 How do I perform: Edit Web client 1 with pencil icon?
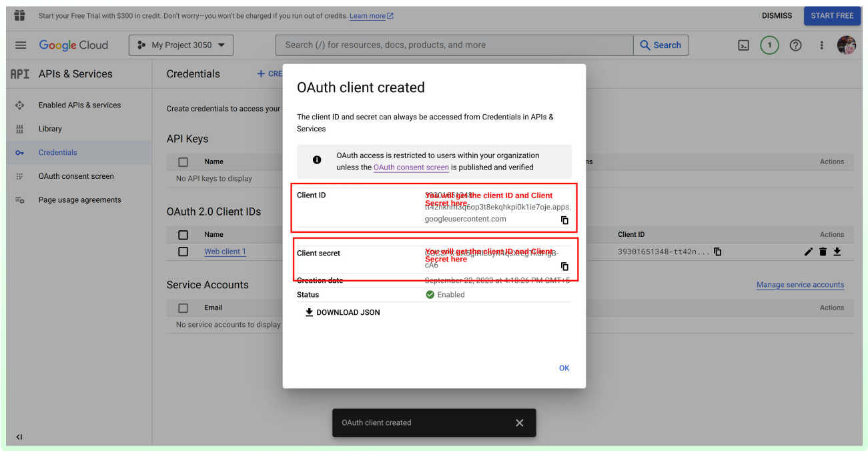pyautogui.click(x=809, y=252)
